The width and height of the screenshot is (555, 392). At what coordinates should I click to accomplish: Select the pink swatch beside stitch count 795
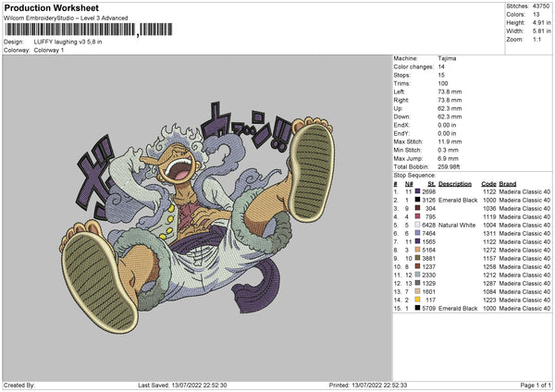point(417,216)
